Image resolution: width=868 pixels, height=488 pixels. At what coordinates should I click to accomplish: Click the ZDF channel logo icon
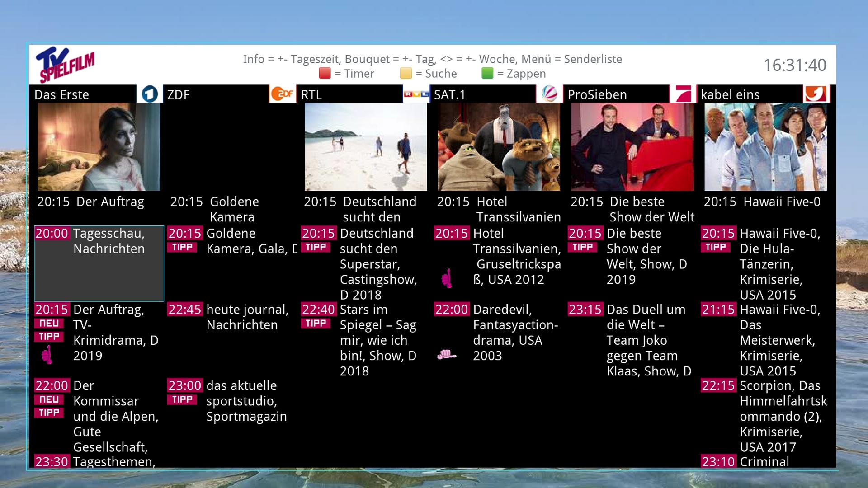[x=283, y=94]
